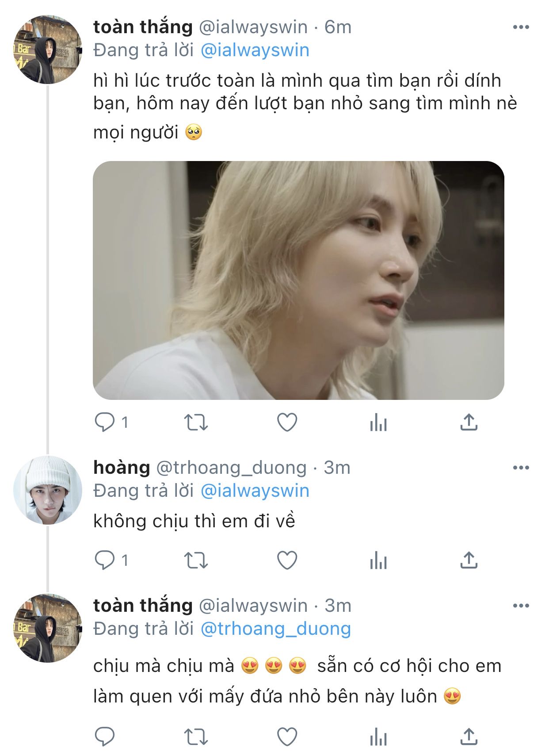Viewport: 549px width, 756px height.
Task: Open the @ialwayswin link under hoàng's name
Action: coord(255,491)
